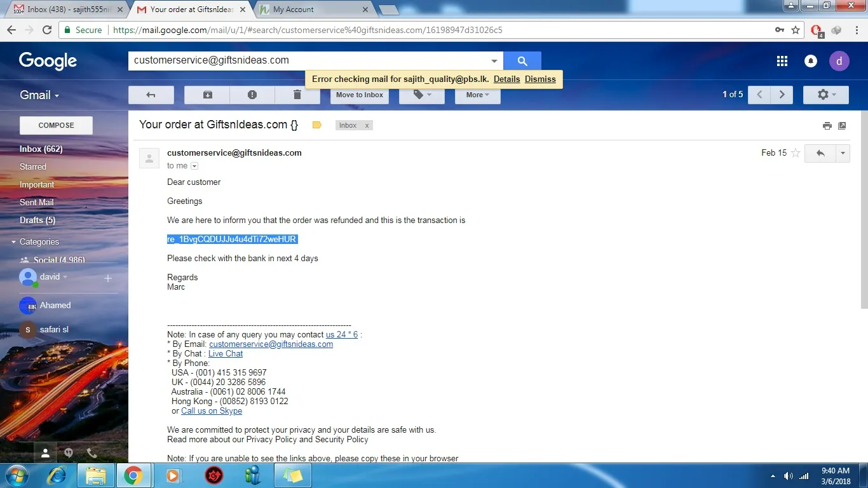Viewport: 868px width, 488px height.
Task: Open david's chat status dropdown
Action: pos(64,277)
